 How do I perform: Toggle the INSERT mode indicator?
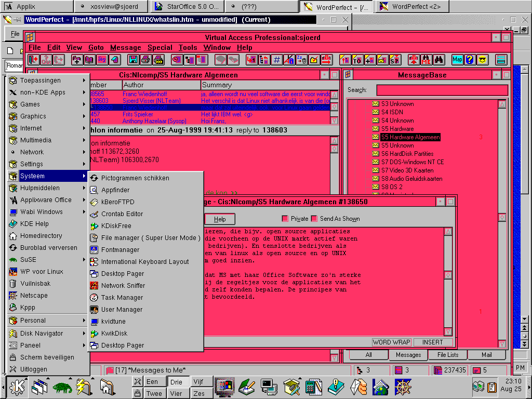433,342
